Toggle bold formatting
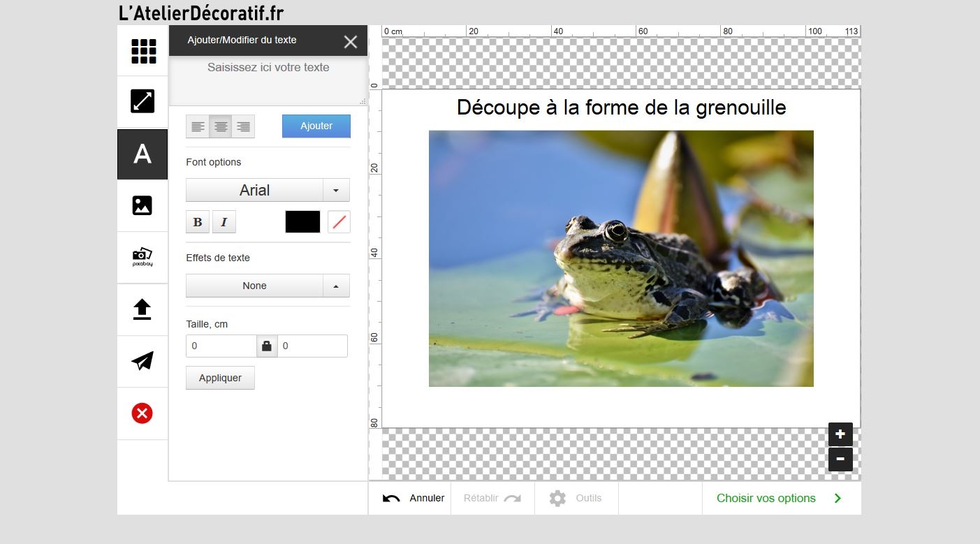980x544 pixels. point(198,222)
